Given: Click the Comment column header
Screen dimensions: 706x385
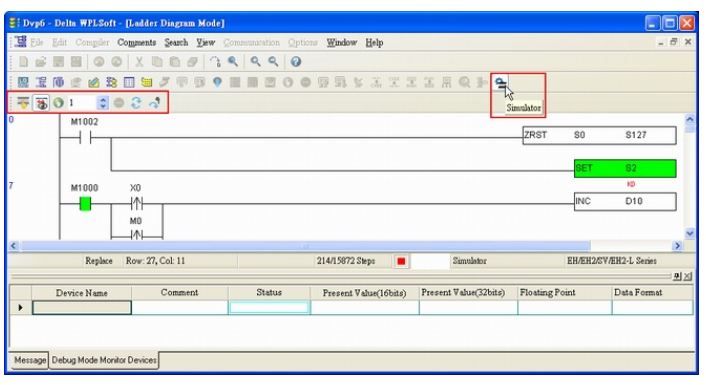Looking at the screenshot, I should (180, 293).
